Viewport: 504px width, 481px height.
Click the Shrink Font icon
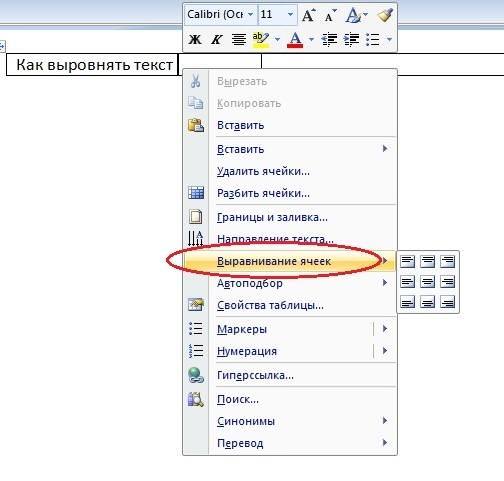329,15
